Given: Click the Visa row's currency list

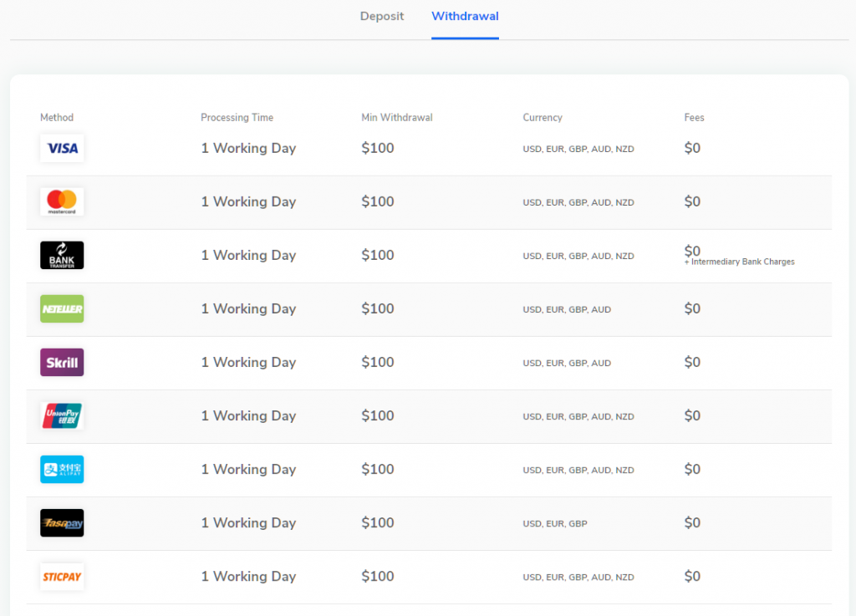Looking at the screenshot, I should 578,149.
